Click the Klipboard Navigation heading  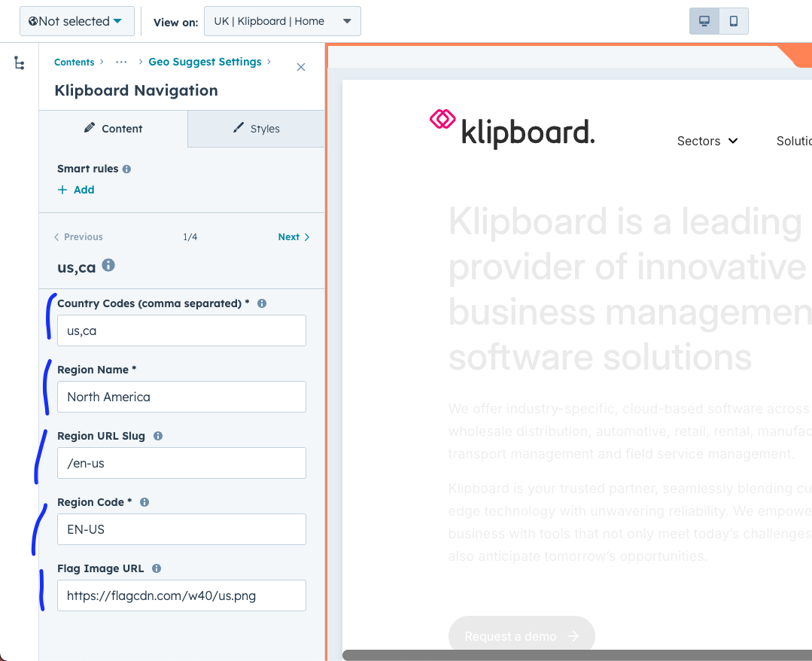point(136,90)
